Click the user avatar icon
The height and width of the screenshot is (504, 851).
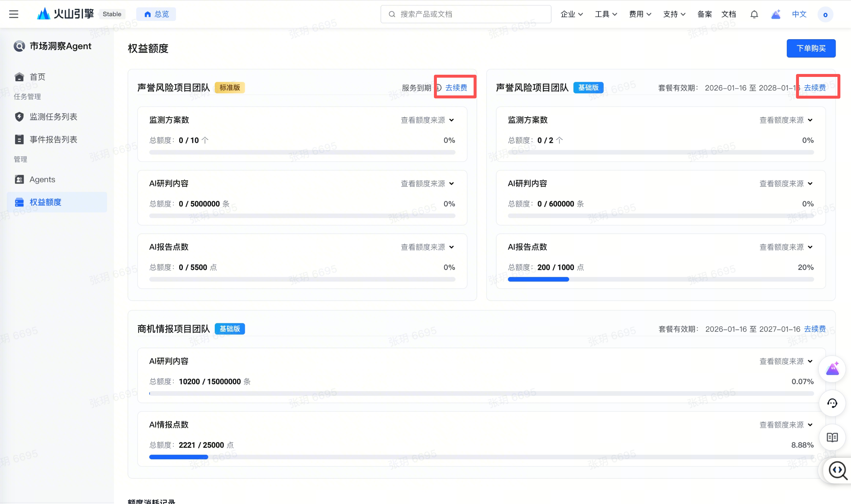click(825, 15)
